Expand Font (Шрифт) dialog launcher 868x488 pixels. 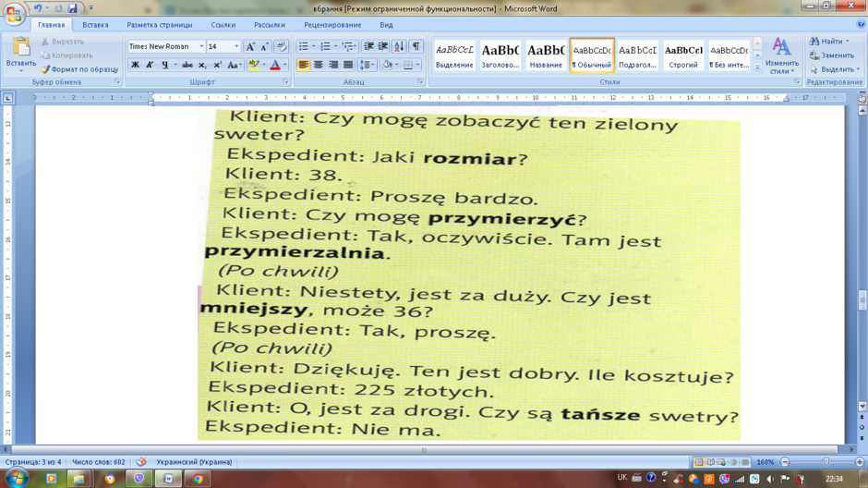pos(285,82)
